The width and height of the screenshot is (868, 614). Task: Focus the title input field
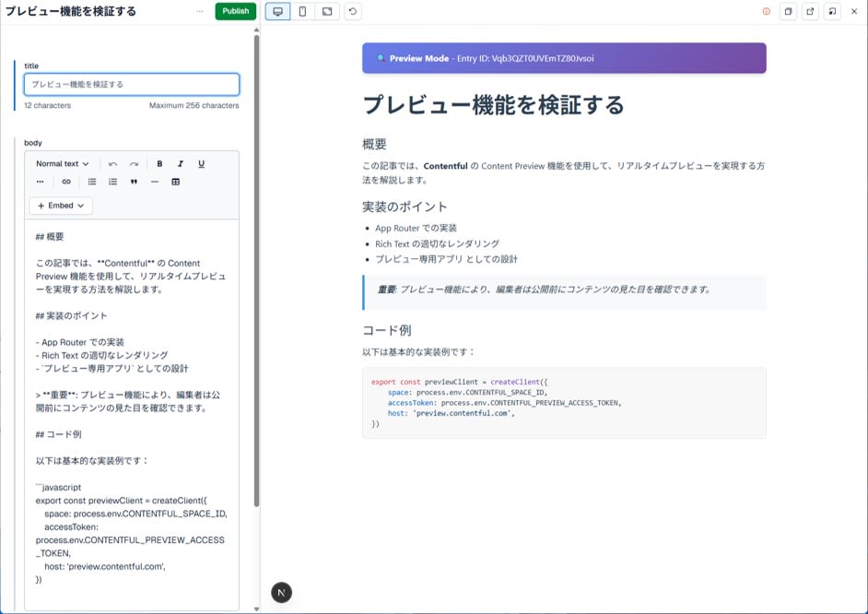click(132, 84)
